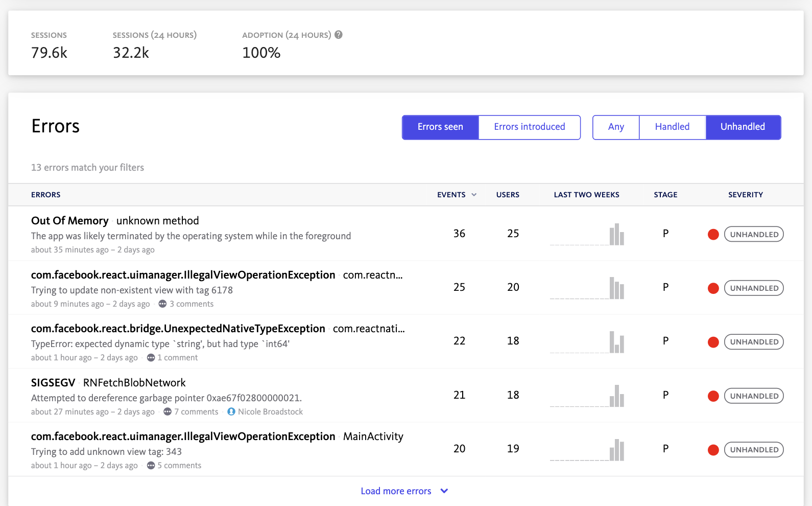Select the Errors seen filter
The image size is (812, 506).
click(x=440, y=127)
